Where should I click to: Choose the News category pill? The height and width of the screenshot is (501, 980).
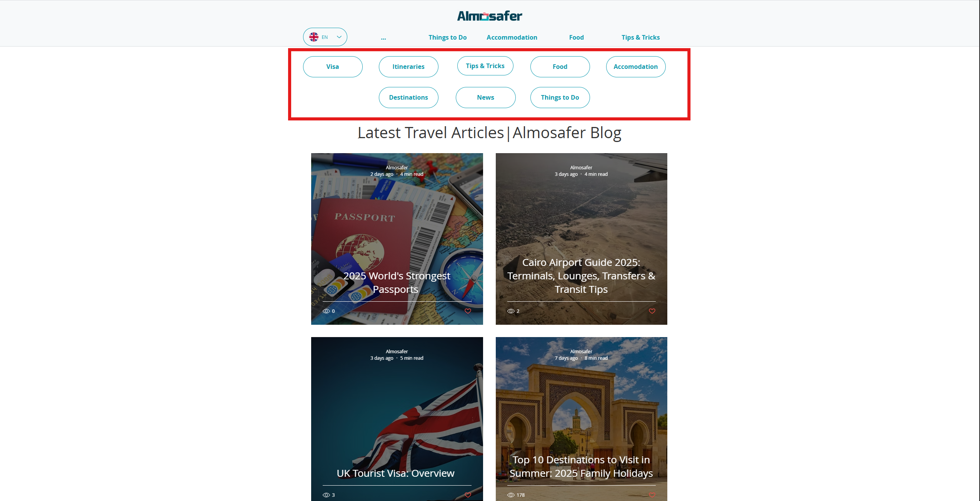(x=486, y=97)
